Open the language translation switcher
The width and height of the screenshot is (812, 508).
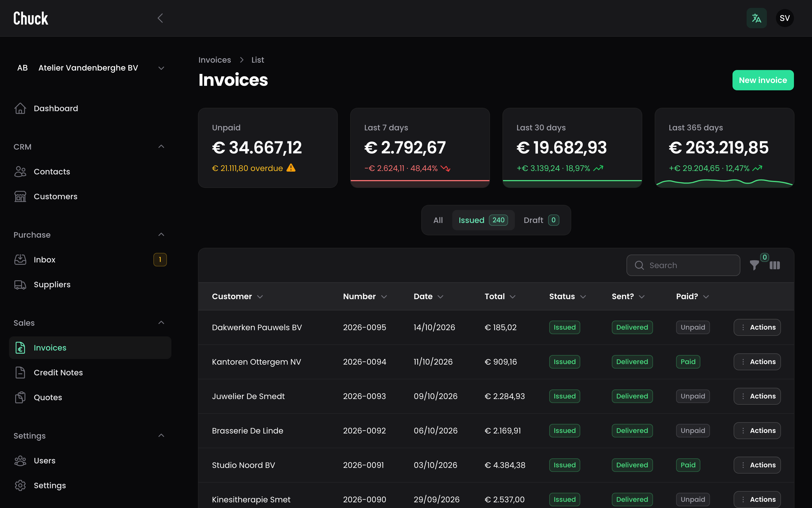[756, 18]
